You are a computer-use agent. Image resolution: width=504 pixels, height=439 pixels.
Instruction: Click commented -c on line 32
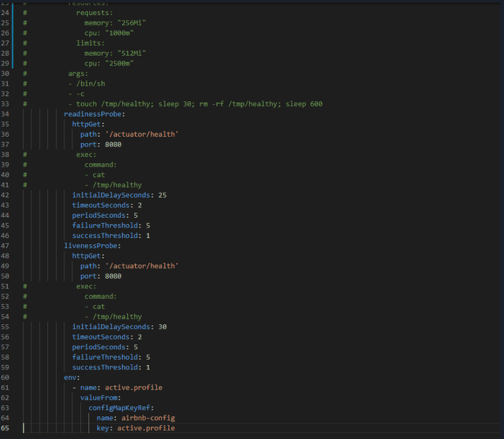click(80, 94)
